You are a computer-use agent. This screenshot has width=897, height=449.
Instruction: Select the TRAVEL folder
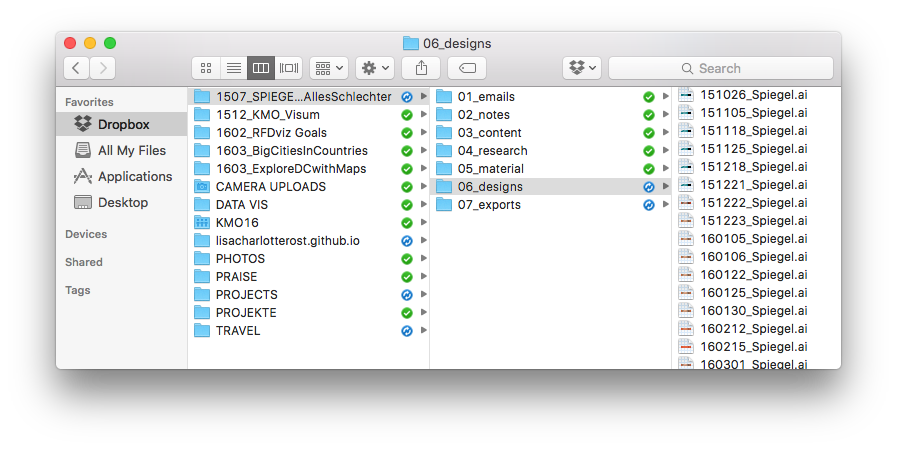coord(308,331)
